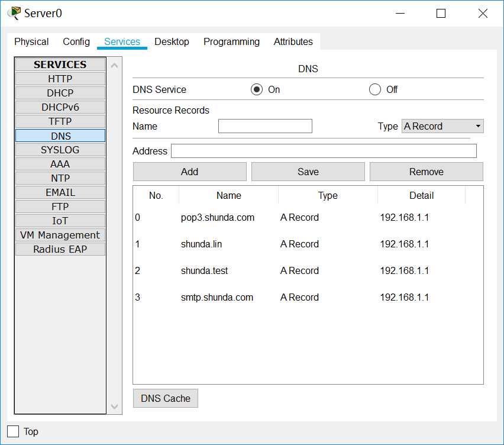Open the Desktop tab
This screenshot has height=445, width=504.
click(172, 42)
